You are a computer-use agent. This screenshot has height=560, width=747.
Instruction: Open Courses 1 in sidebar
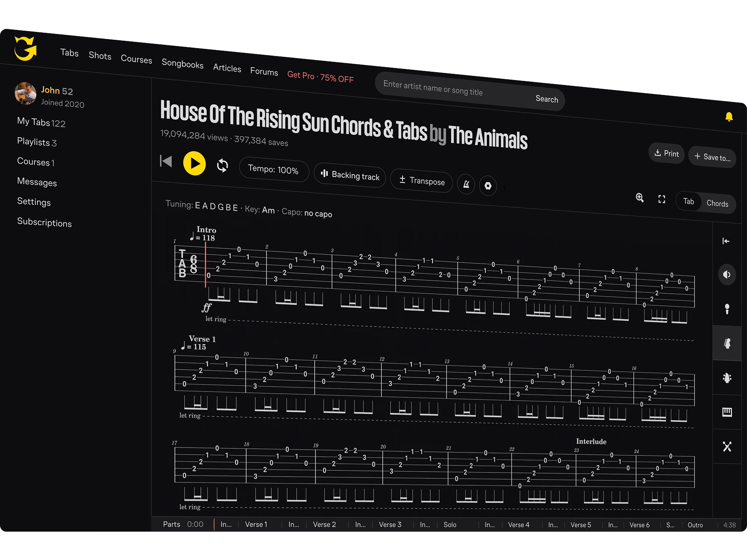(x=36, y=162)
